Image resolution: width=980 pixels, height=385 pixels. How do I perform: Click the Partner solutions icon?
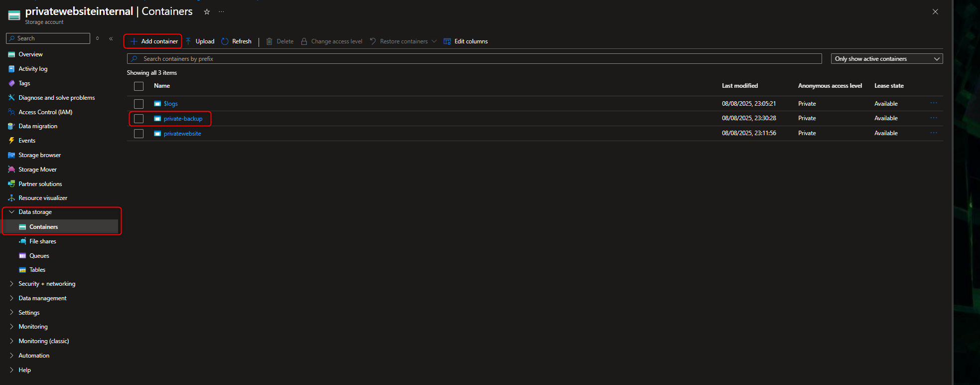11,184
